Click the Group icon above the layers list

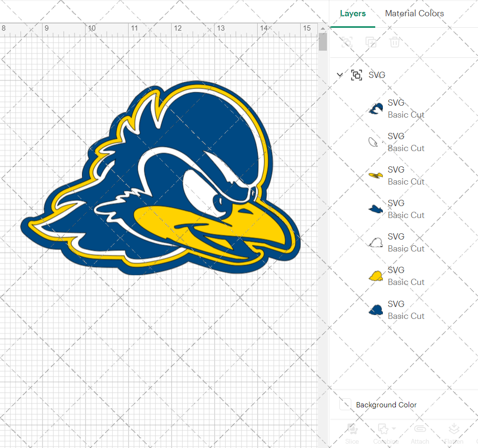click(x=347, y=42)
